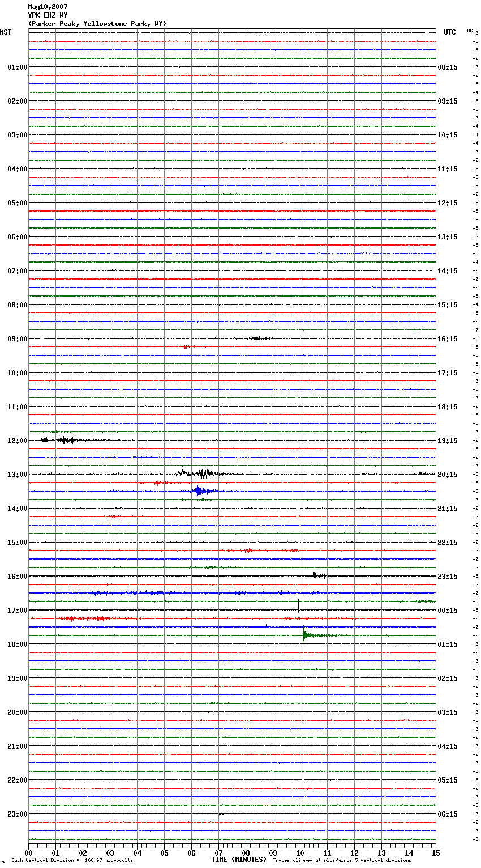Click the 09:15 UTC time label
Viewport: 481px width, 868px height.
click(x=448, y=101)
